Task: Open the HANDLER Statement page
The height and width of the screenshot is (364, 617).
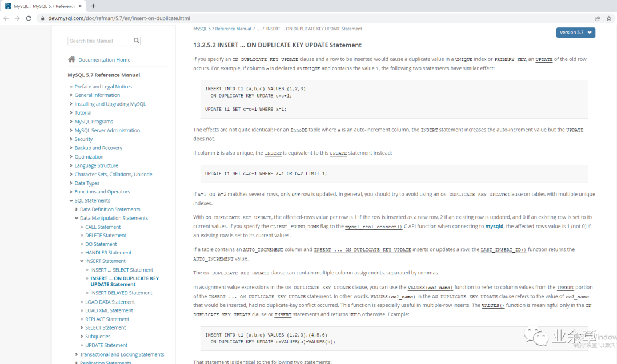Action: click(108, 252)
